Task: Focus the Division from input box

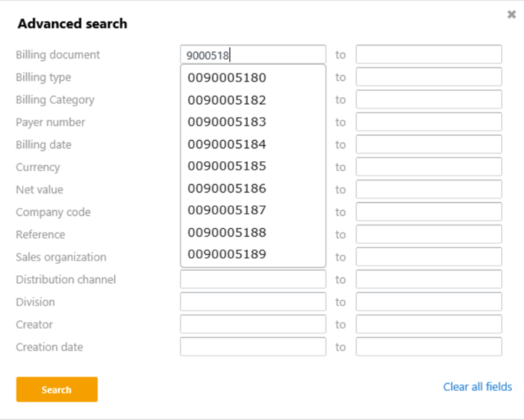Action: tap(253, 302)
